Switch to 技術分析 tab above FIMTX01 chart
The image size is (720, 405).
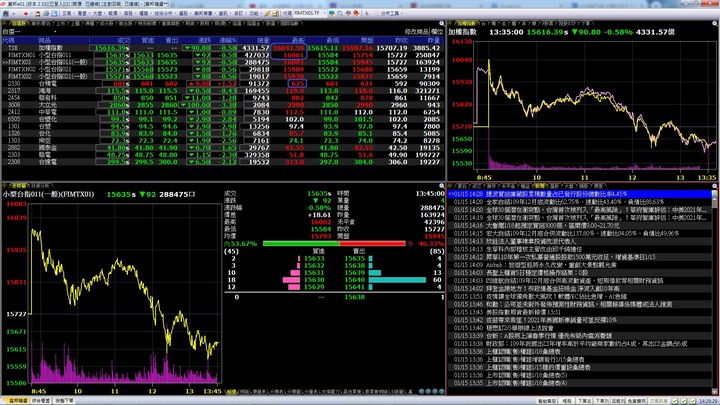point(40,186)
